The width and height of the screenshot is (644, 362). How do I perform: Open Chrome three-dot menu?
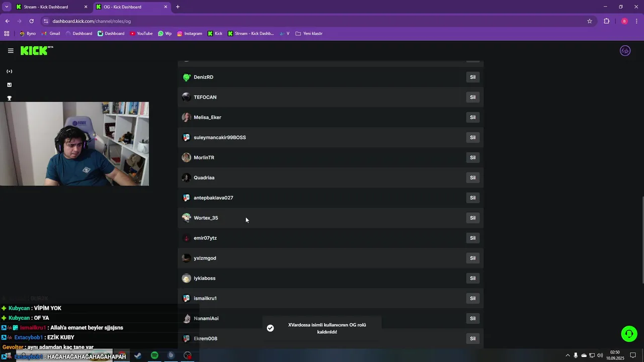coord(636,21)
